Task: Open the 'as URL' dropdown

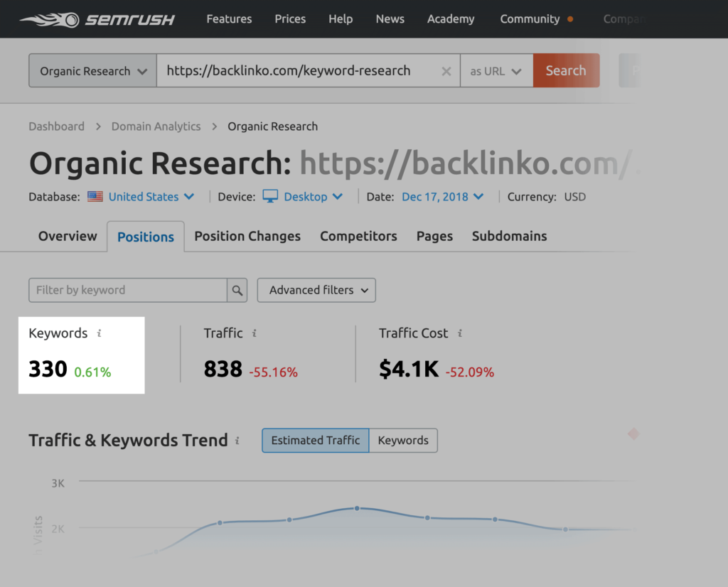Action: (496, 70)
